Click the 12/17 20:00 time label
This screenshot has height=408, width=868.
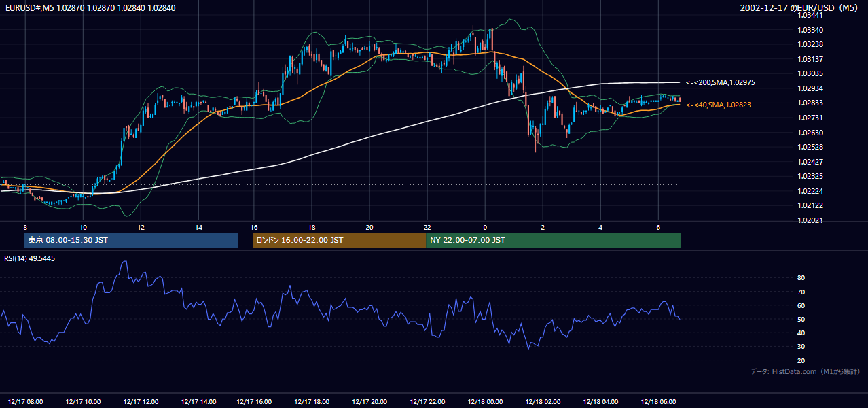point(369,402)
